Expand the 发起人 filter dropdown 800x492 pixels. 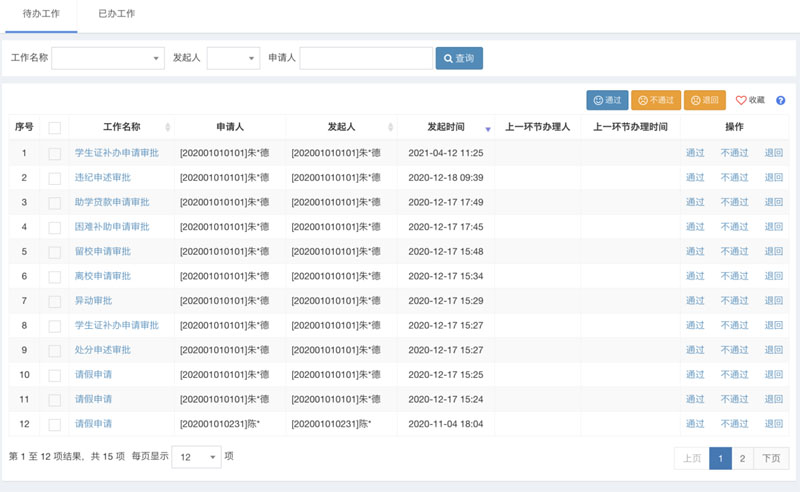[x=233, y=59]
